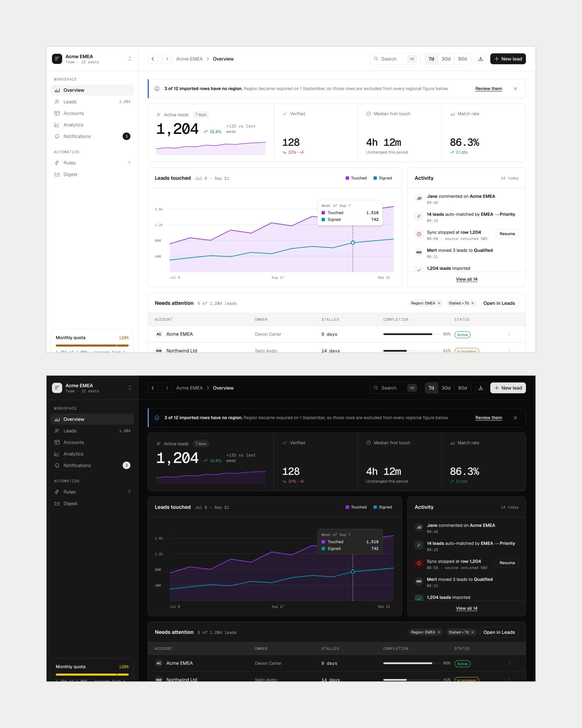
Task: Click download icon in dark theme toolbar
Action: pyautogui.click(x=481, y=388)
